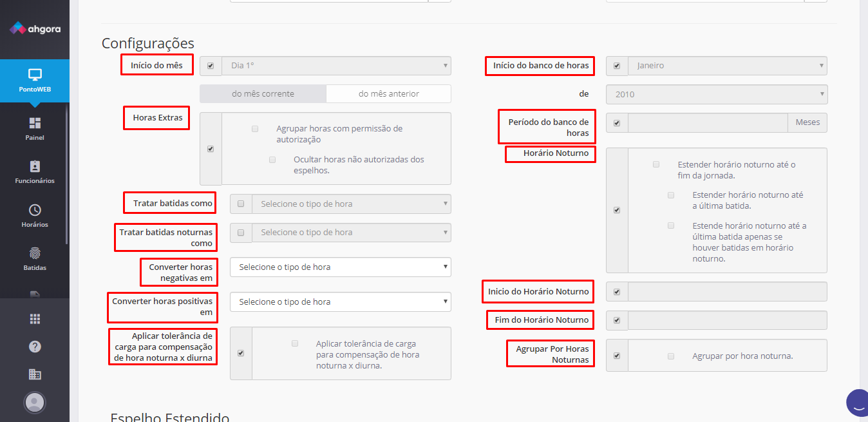
Task: Click the Configurações section heading
Action: (148, 43)
